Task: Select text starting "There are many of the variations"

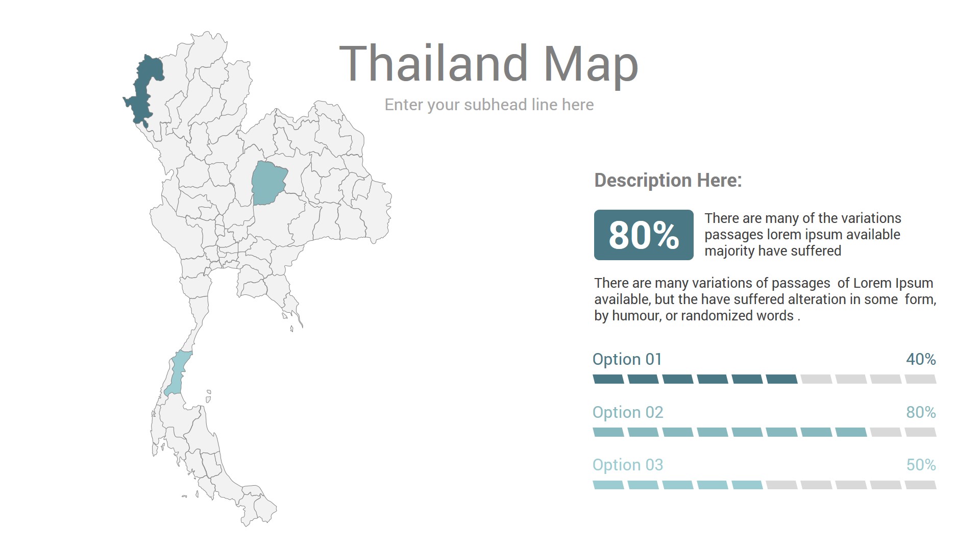Action: coord(802,235)
